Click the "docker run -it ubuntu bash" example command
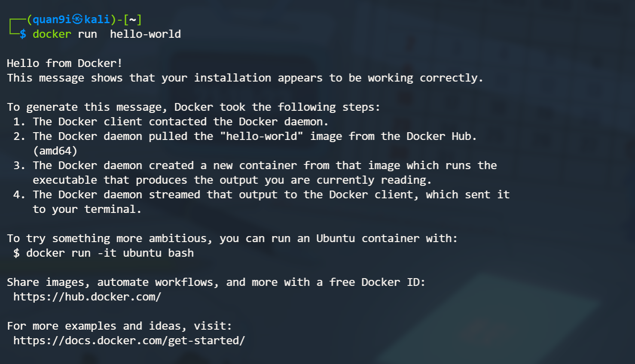Viewport: 635px width, 364px height. [x=110, y=253]
